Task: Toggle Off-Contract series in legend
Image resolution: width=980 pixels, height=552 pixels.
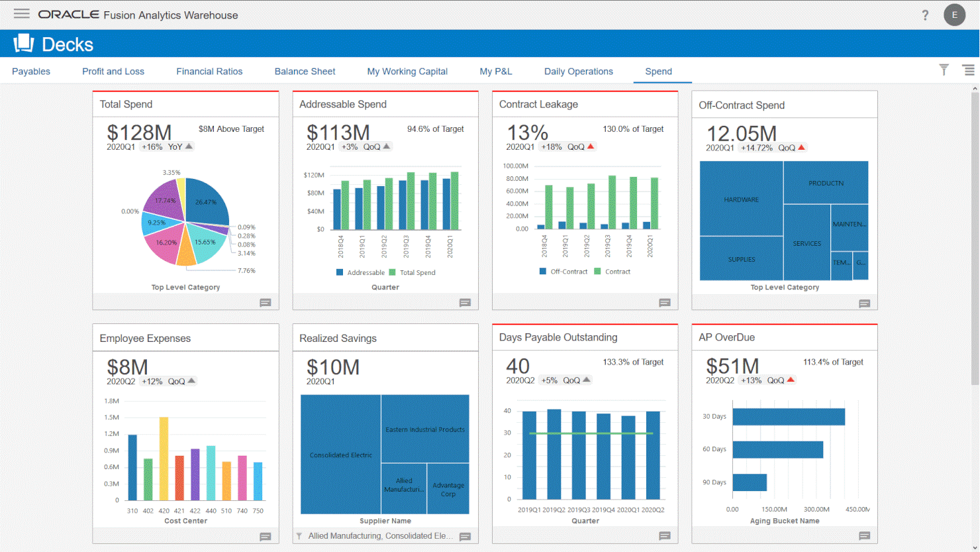Action: pos(563,272)
